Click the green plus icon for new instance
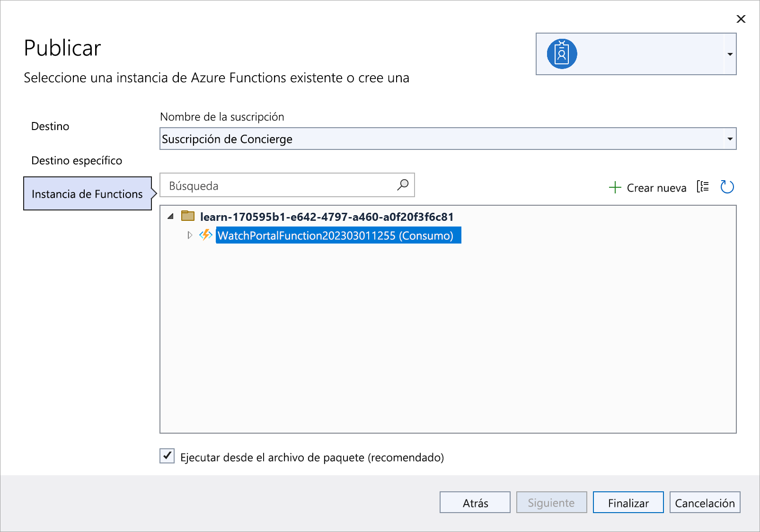 point(615,187)
